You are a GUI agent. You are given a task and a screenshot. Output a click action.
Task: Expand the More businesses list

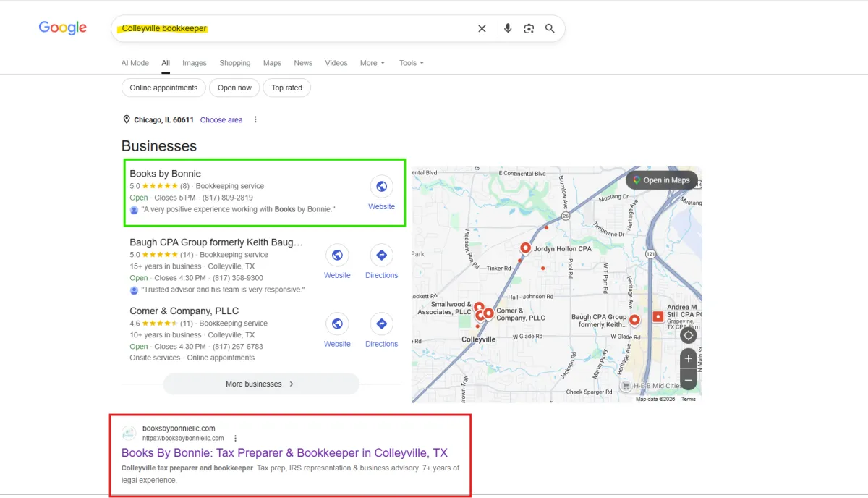point(261,384)
